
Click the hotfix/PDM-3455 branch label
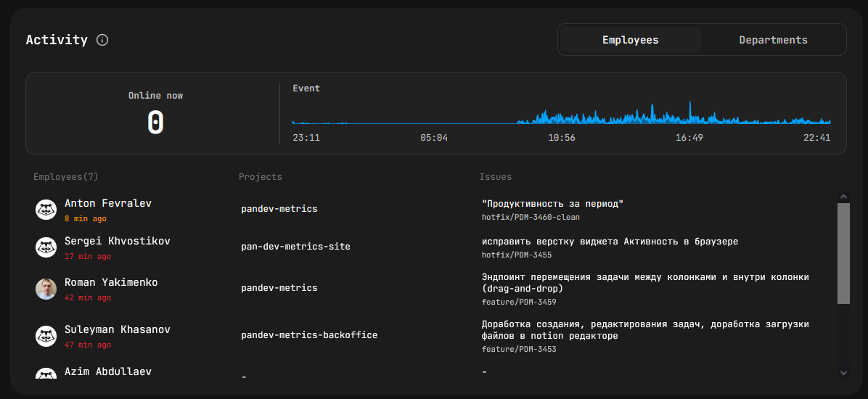point(517,255)
